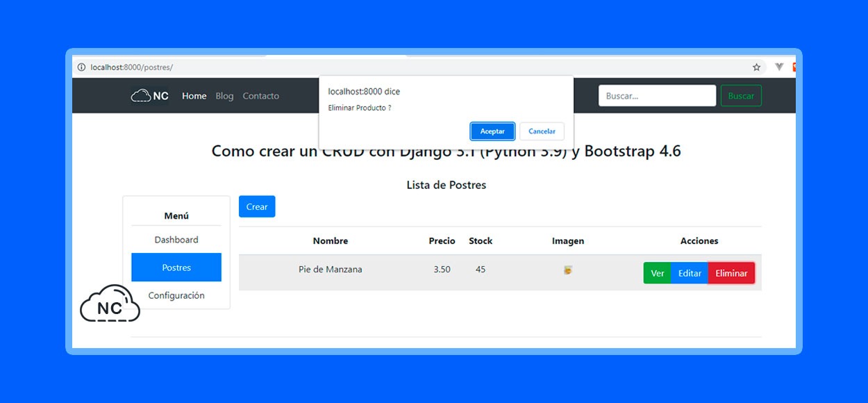The image size is (868, 403).
Task: Go to Home in the navbar
Action: point(194,96)
